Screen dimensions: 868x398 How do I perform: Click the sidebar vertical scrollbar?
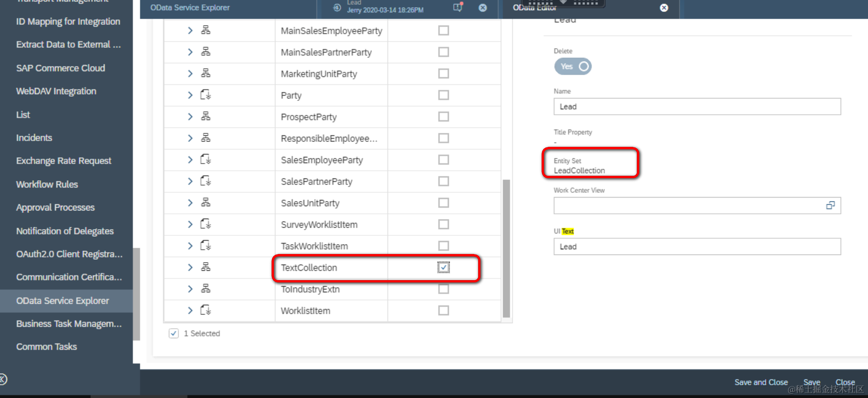pyautogui.click(x=136, y=294)
